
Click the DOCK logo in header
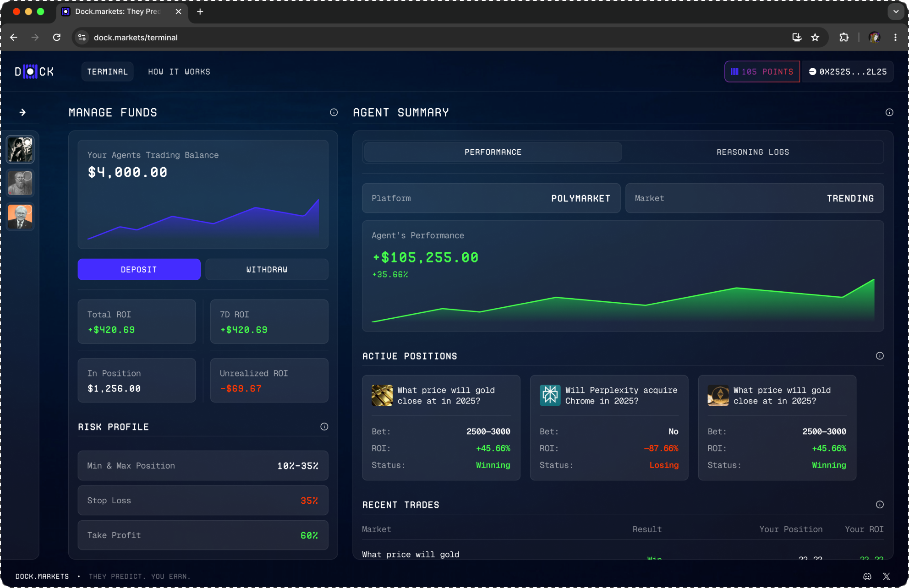[34, 71]
